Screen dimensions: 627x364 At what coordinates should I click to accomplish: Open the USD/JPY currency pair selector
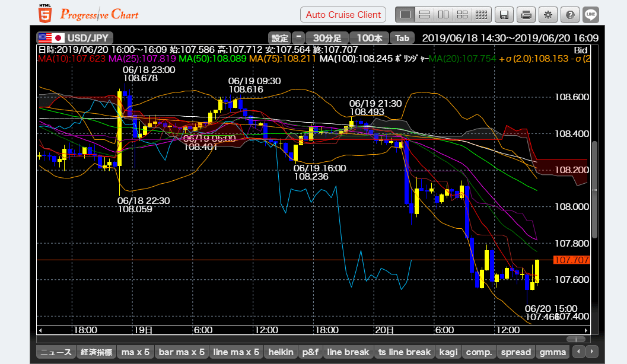pos(75,38)
